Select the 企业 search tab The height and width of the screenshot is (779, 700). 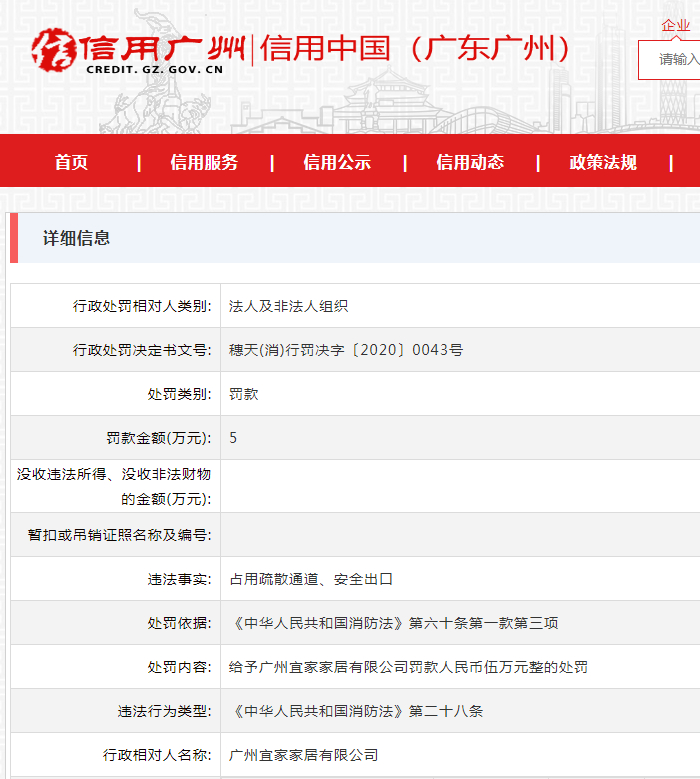[676, 25]
